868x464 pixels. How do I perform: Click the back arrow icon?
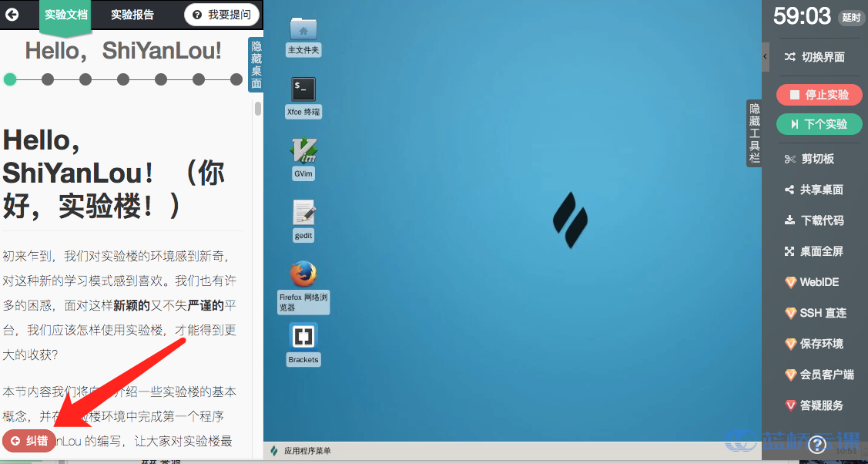[x=12, y=15]
